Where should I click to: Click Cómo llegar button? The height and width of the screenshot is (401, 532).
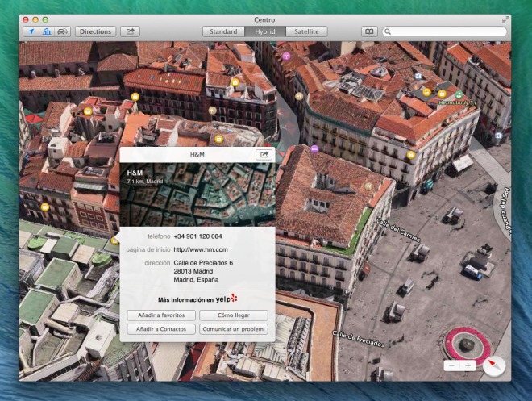coord(234,315)
